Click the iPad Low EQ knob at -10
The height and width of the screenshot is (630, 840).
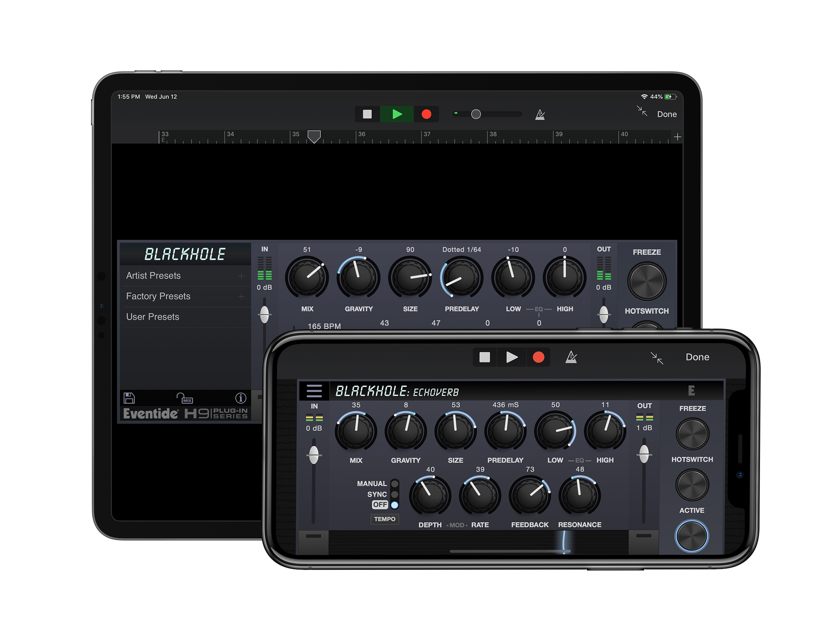point(513,277)
